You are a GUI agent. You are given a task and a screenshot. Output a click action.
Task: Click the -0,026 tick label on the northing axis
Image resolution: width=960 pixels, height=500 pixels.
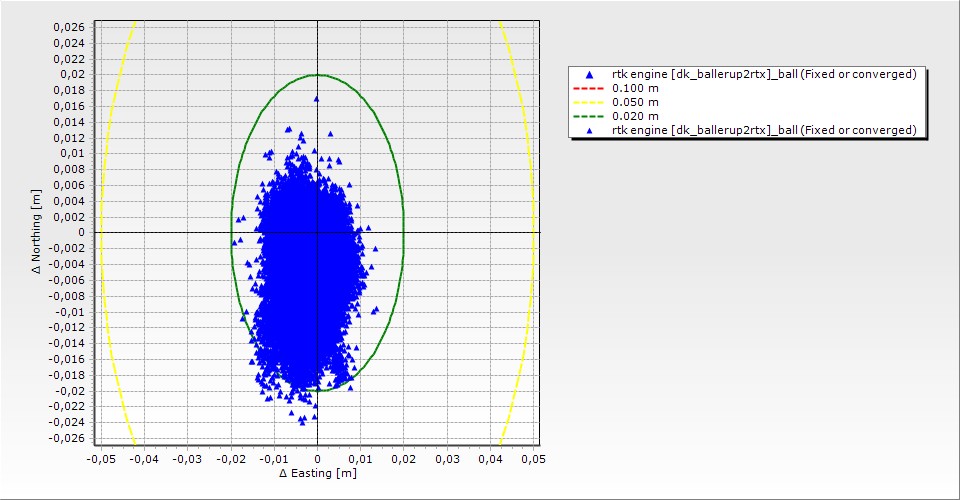coord(67,438)
